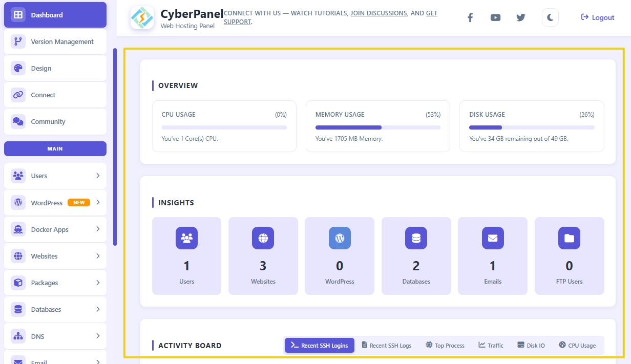The width and height of the screenshot is (631, 364).
Task: Click the Docker Apps sidebar icon
Action: tap(18, 229)
